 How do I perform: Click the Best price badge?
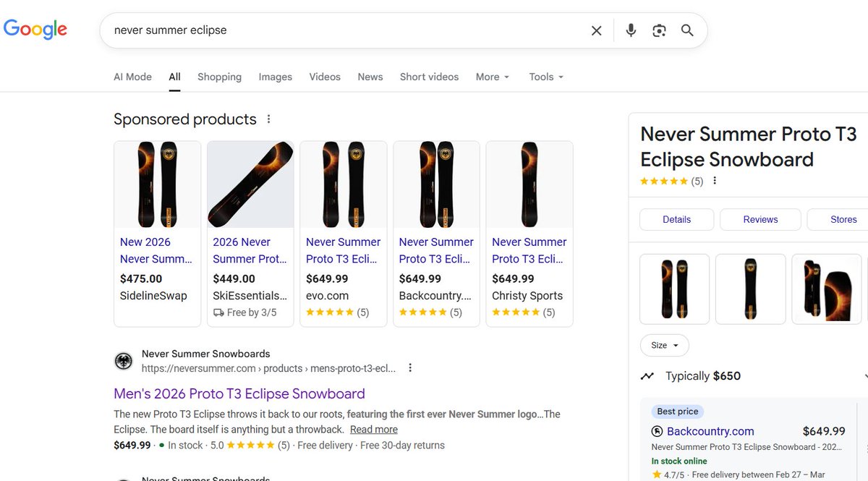click(x=678, y=412)
